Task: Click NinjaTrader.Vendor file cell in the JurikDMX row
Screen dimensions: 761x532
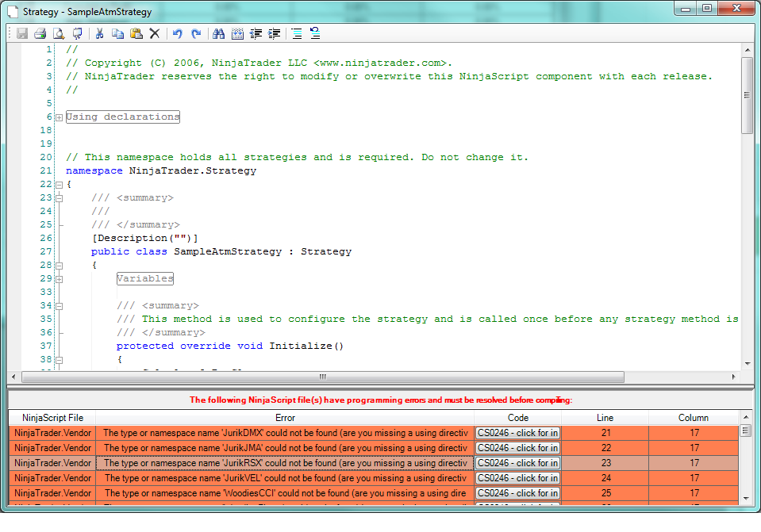Action: 52,433
